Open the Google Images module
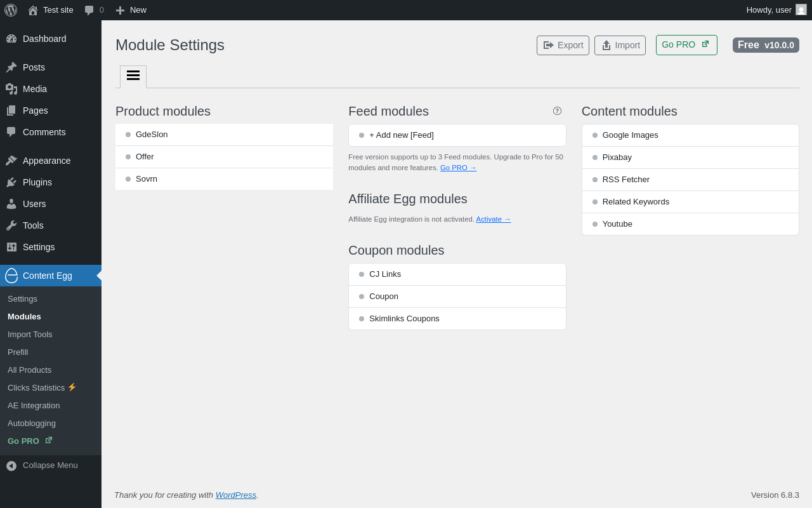 tap(630, 135)
